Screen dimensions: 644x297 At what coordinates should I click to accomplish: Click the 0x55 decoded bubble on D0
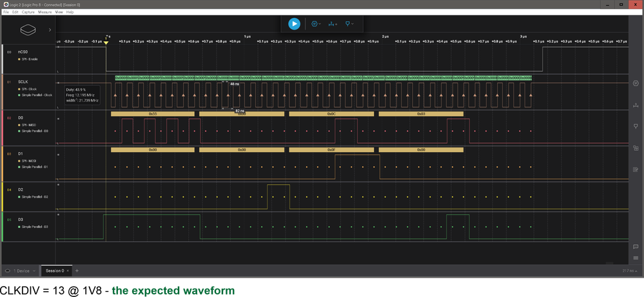153,113
